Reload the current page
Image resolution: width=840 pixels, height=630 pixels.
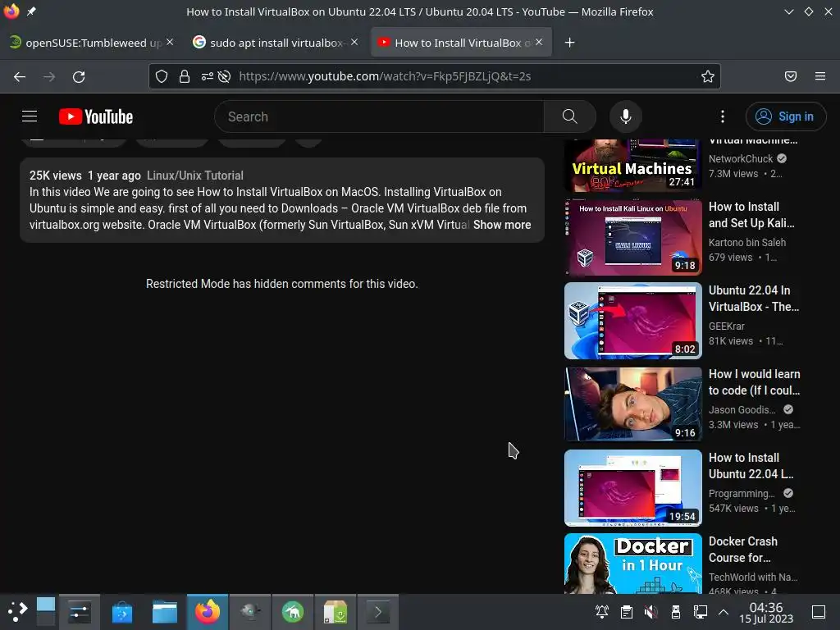[x=79, y=76]
